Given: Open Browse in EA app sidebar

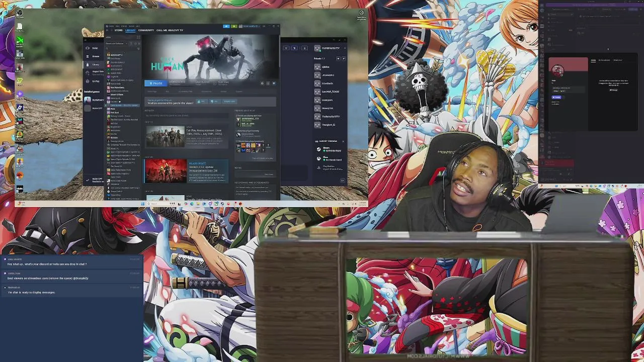Looking at the screenshot, I should (95, 56).
